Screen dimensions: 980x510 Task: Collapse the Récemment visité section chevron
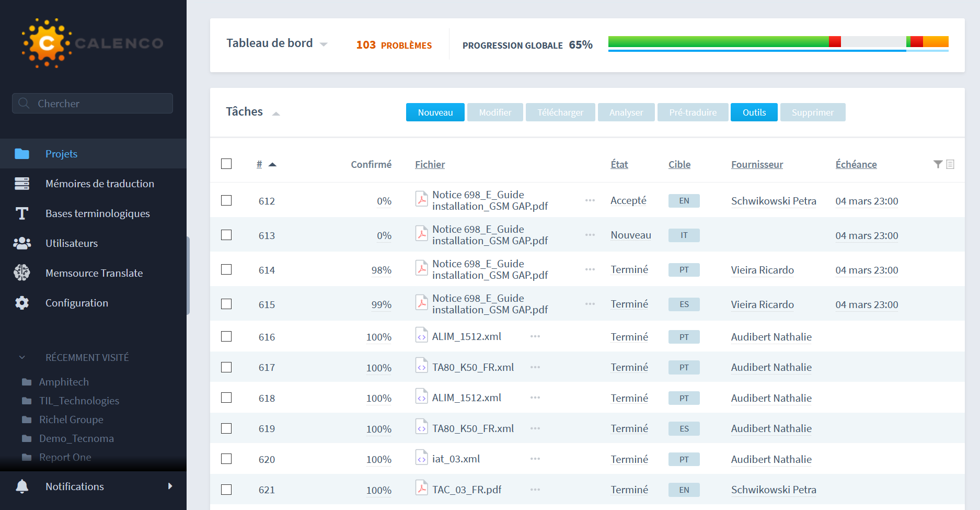pos(22,357)
